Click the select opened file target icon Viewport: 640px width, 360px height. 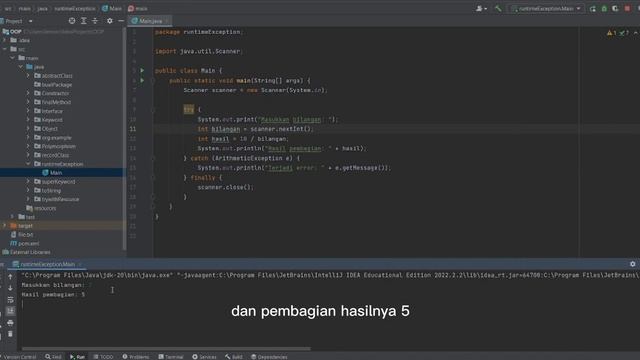pyautogui.click(x=72, y=21)
